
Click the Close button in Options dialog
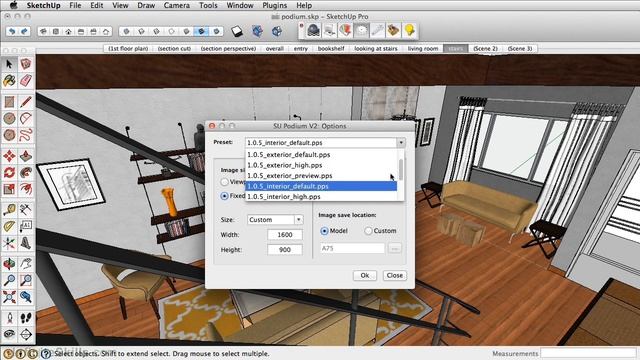(395, 276)
